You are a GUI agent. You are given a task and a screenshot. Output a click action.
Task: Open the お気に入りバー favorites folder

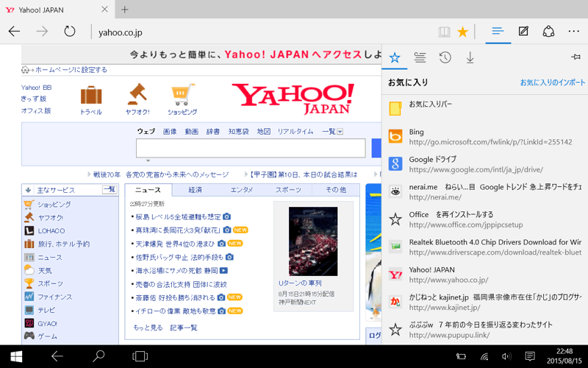point(431,105)
